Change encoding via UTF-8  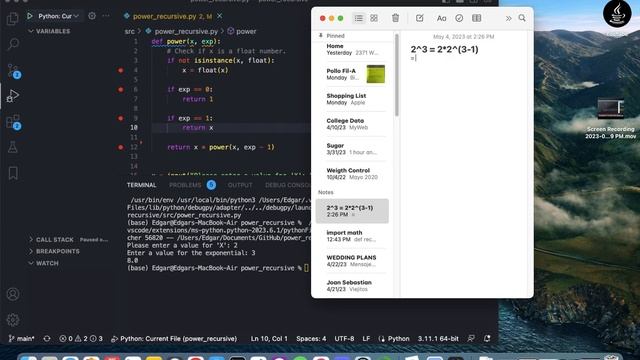344,338
